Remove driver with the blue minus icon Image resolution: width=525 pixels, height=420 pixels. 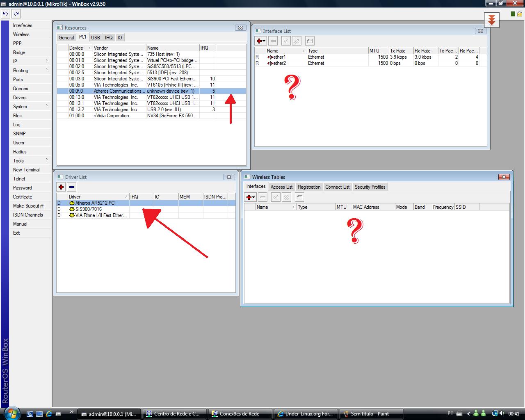[x=72, y=187]
